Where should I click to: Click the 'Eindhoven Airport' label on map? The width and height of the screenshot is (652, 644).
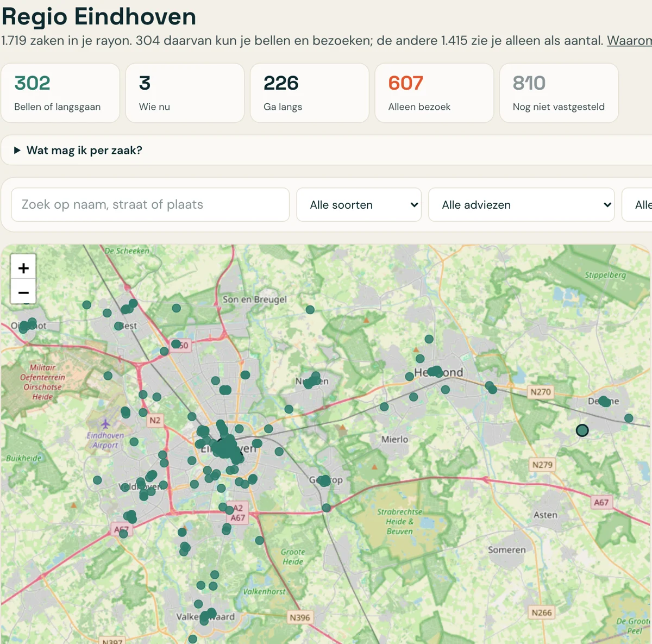(x=105, y=440)
